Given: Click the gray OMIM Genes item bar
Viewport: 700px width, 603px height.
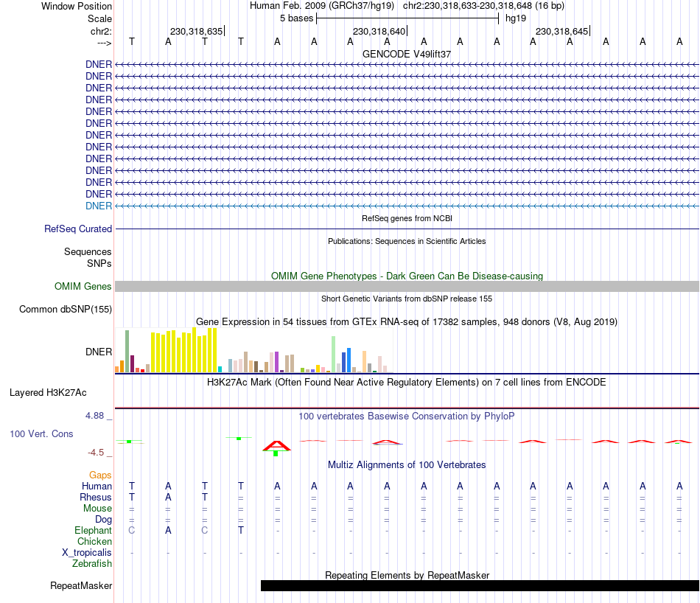Looking at the screenshot, I should (x=407, y=286).
